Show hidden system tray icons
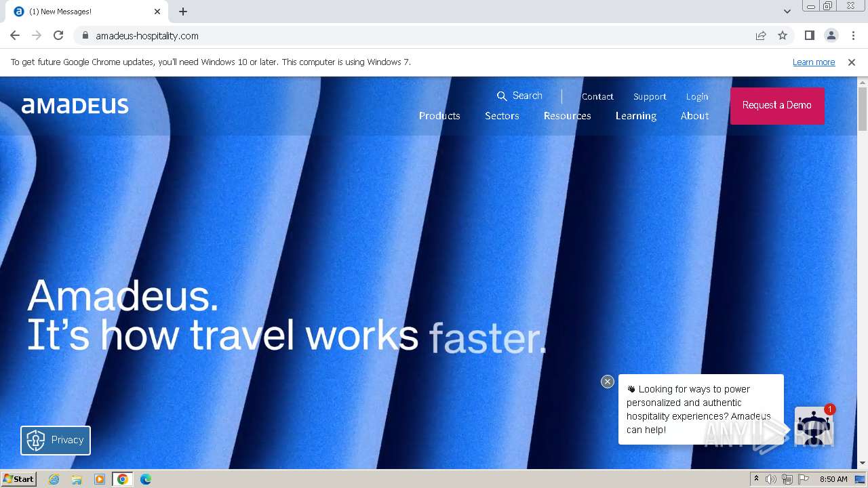Screen dimensions: 868x488 757,479
